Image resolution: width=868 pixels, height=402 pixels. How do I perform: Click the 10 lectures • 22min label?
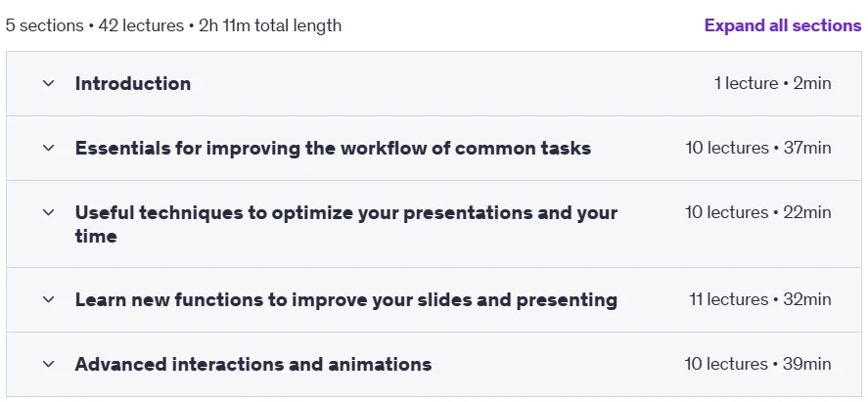pyautogui.click(x=758, y=212)
